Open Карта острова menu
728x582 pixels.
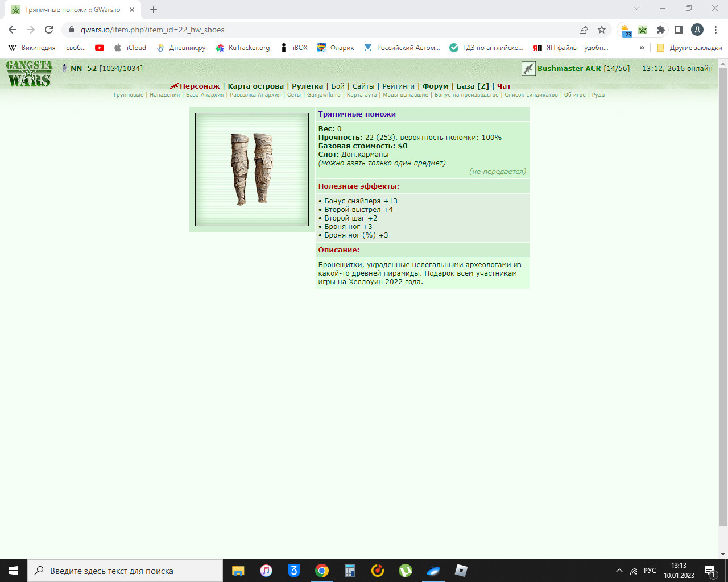256,86
